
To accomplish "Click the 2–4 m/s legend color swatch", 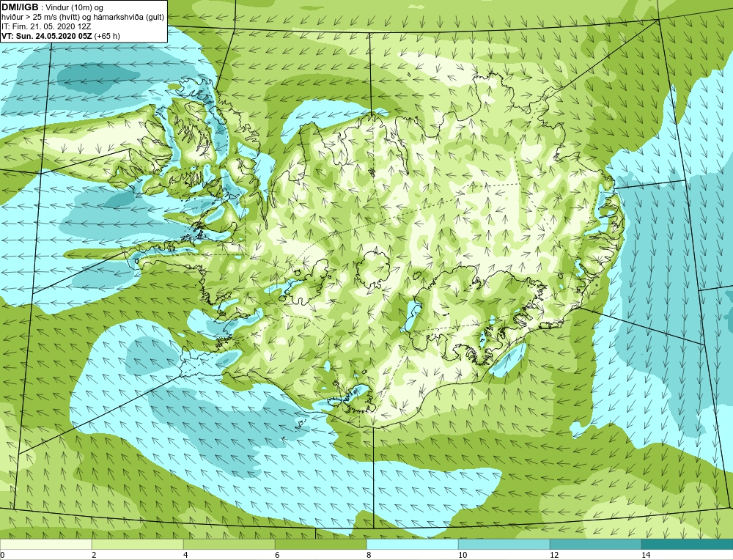I will (x=138, y=545).
